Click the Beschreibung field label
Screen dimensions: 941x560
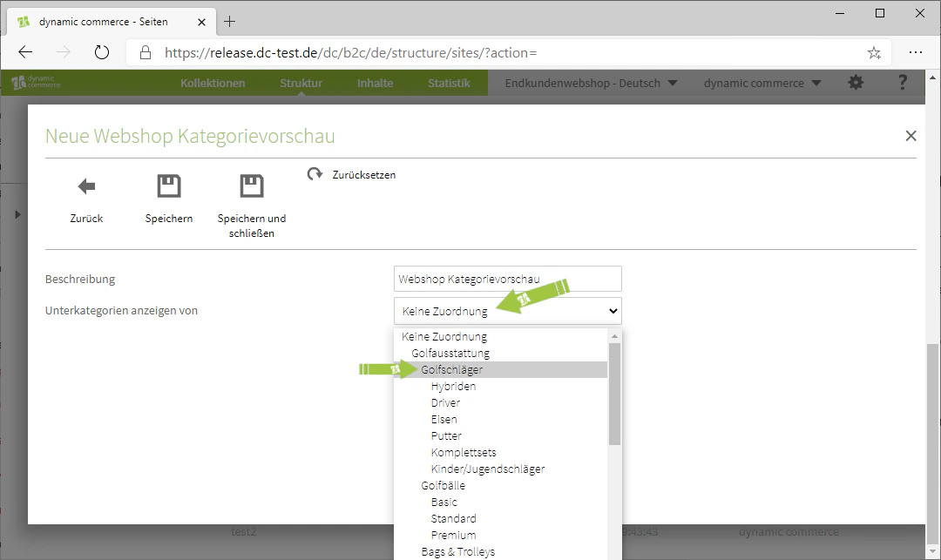pos(80,280)
